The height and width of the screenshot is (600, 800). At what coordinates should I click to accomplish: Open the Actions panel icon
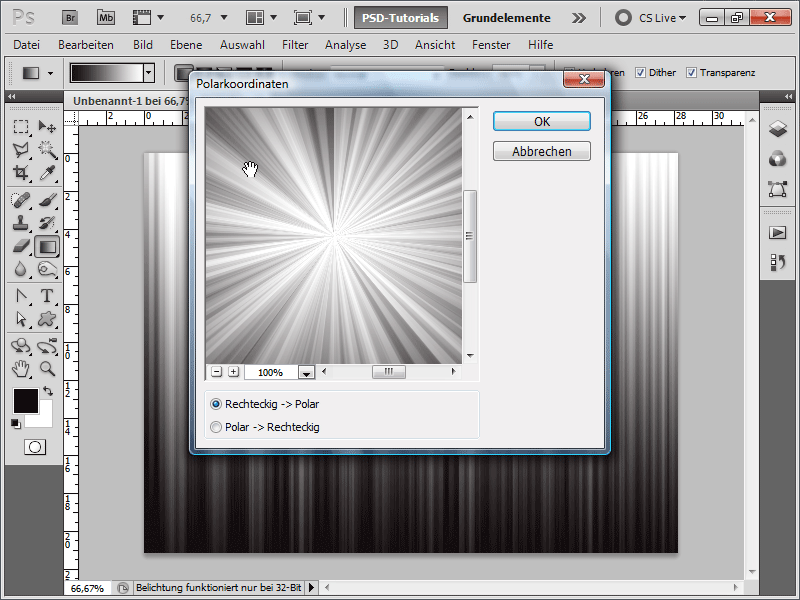778,233
